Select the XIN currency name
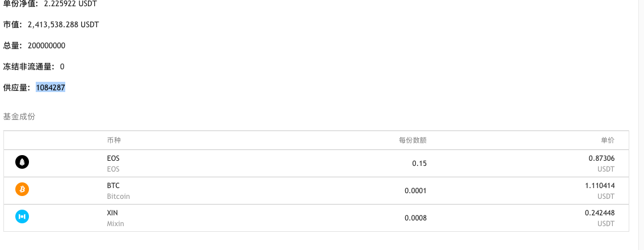The height and width of the screenshot is (250, 644). click(113, 213)
